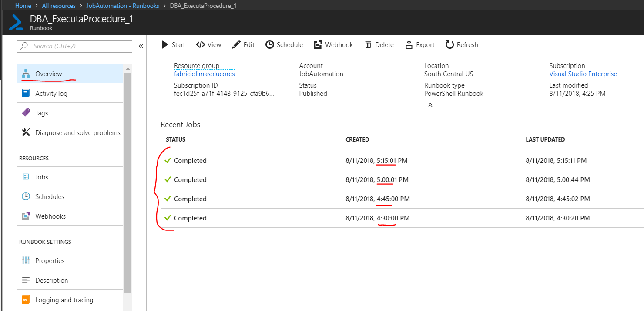Viewport: 644px width, 311px height.
Task: Open Diagnose and solve problems
Action: (x=77, y=132)
